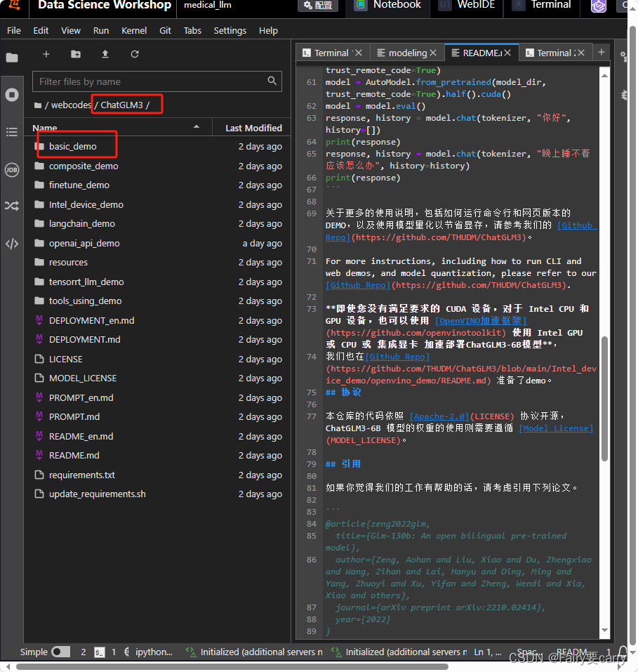Open the View menu

(71, 31)
